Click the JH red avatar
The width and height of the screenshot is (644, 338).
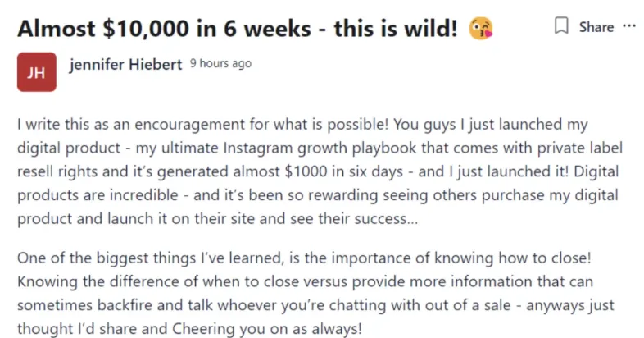[37, 72]
